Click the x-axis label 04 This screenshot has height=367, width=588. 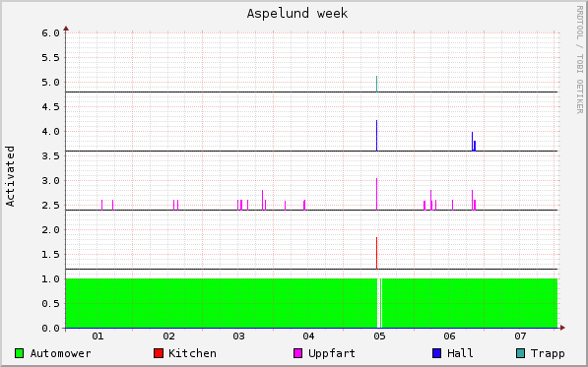(308, 336)
